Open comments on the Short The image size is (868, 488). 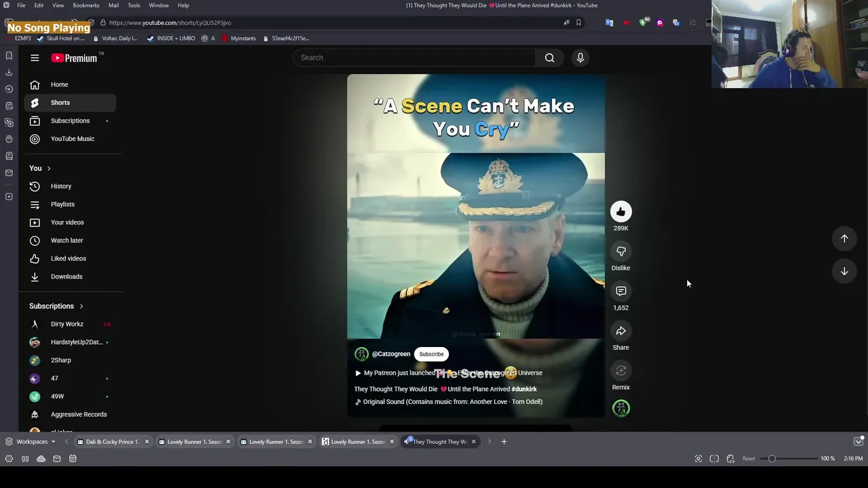click(620, 291)
